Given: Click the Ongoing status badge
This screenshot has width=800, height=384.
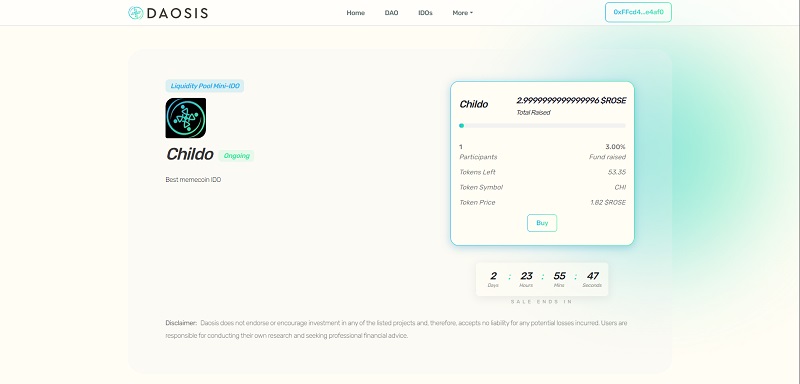Looking at the screenshot, I should click(x=236, y=156).
